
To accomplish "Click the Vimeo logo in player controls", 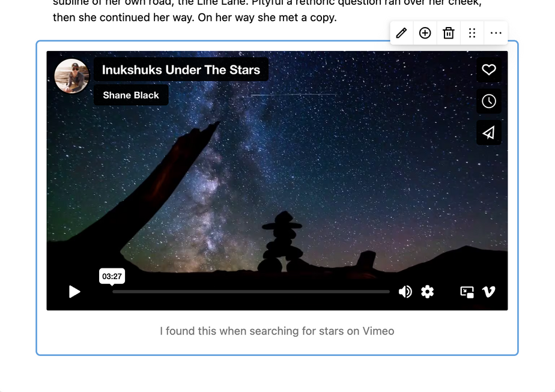I will tap(489, 292).
